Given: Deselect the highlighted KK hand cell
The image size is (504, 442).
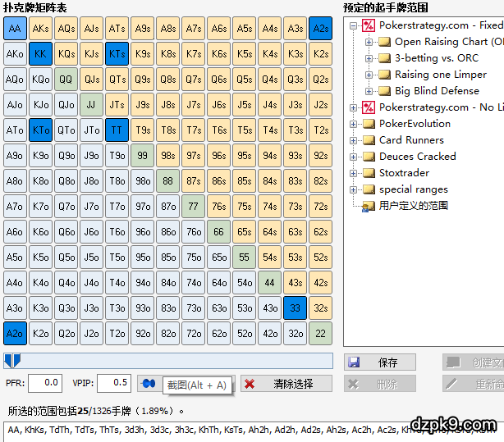Looking at the screenshot, I should 40,54.
